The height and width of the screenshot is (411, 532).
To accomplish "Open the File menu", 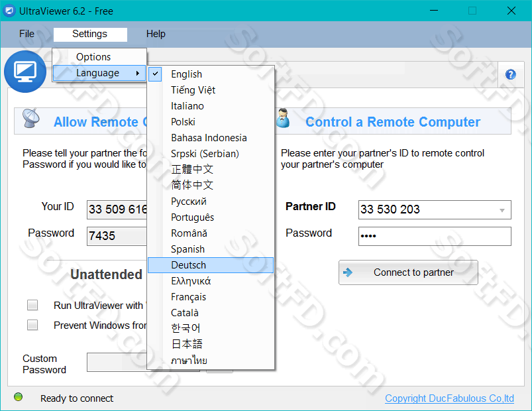I will tap(27, 34).
